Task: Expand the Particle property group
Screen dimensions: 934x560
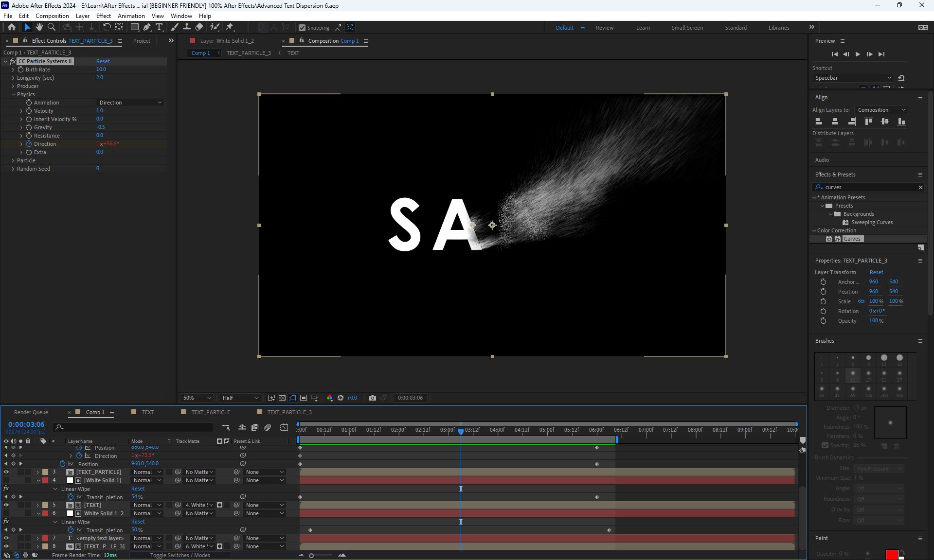Action: (13, 160)
